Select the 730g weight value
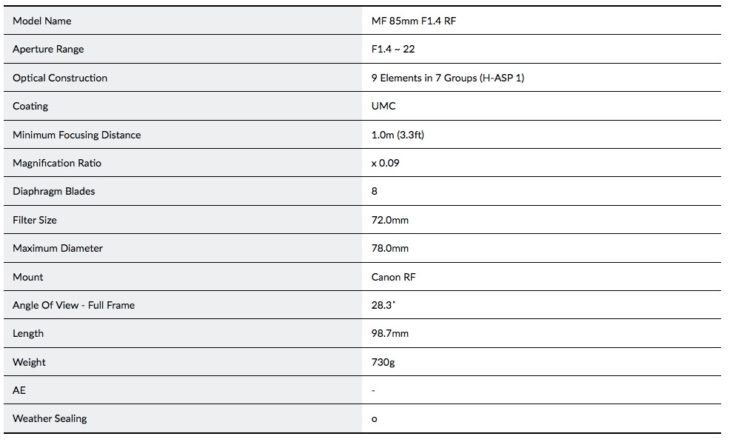Image resolution: width=730 pixels, height=442 pixels. click(x=383, y=362)
